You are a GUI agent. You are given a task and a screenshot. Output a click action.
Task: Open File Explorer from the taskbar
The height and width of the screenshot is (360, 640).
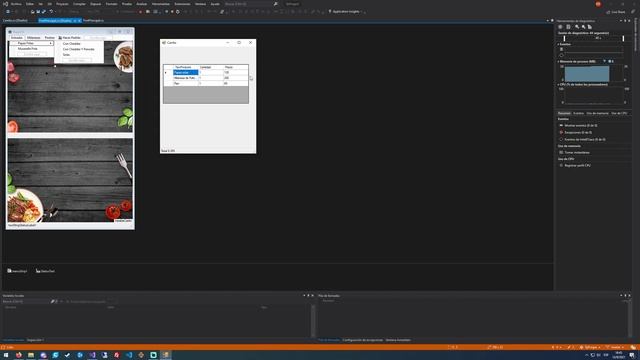pyautogui.click(x=31, y=355)
